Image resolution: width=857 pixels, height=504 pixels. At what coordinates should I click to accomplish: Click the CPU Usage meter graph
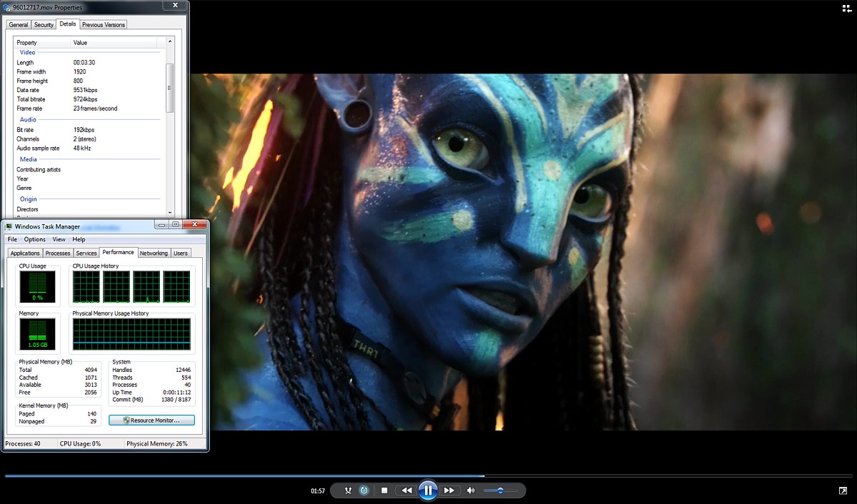point(38,287)
